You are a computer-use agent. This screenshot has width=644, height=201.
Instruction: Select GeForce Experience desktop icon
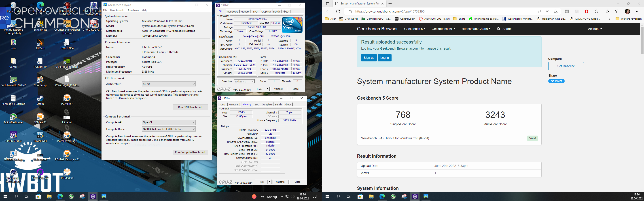pyautogui.click(x=67, y=63)
